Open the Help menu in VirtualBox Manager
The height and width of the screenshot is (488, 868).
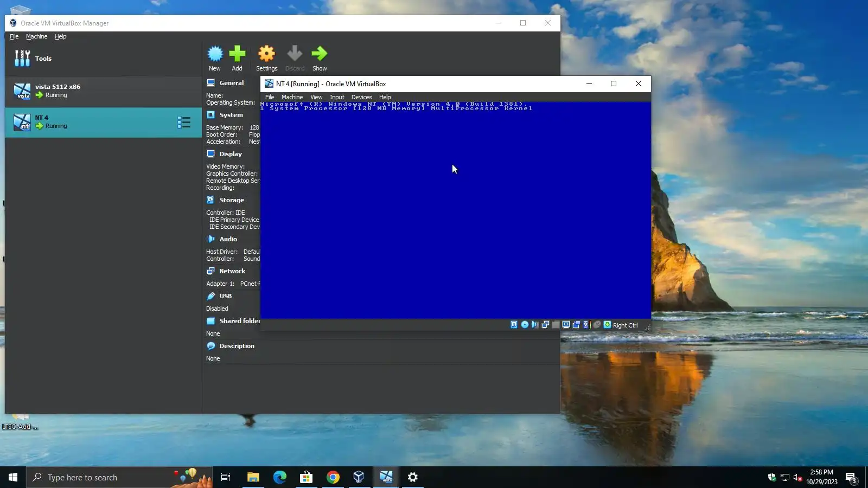coord(60,36)
